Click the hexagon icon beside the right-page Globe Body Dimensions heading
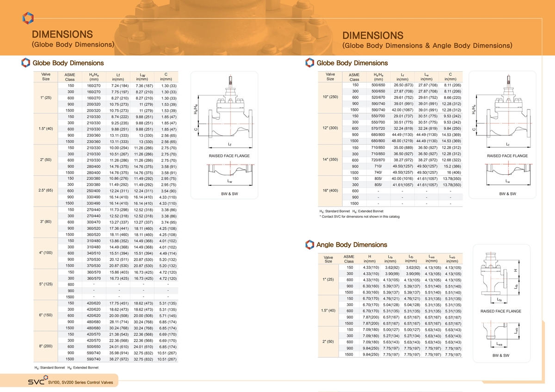Viewport: 555px width, 392px height. [x=310, y=62]
